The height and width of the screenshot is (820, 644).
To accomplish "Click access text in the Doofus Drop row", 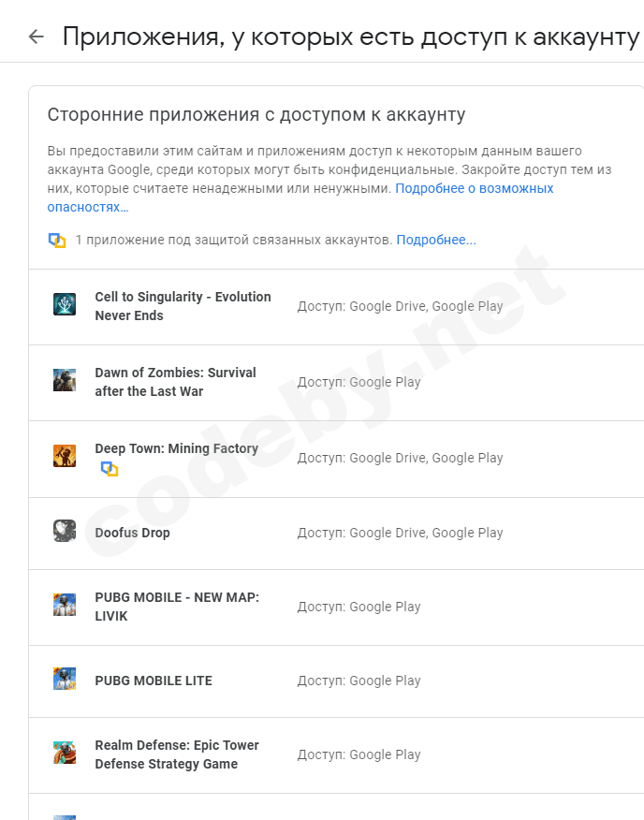I will pos(401,533).
